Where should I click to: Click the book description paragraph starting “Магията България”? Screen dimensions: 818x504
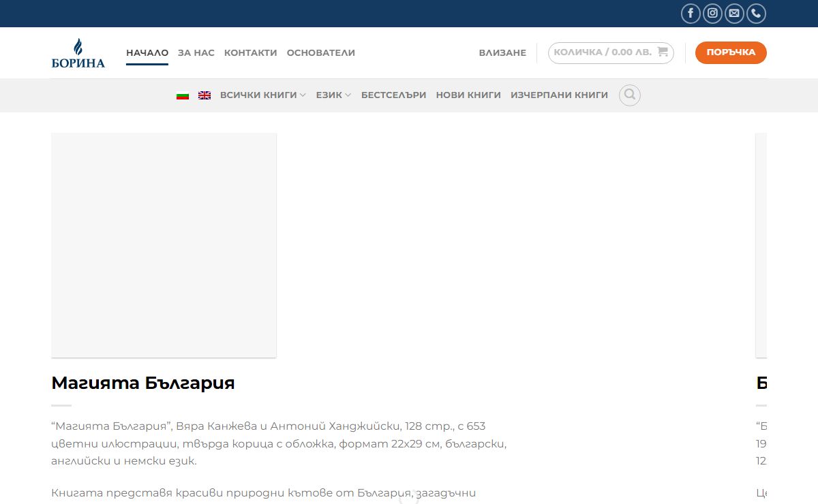tap(279, 443)
